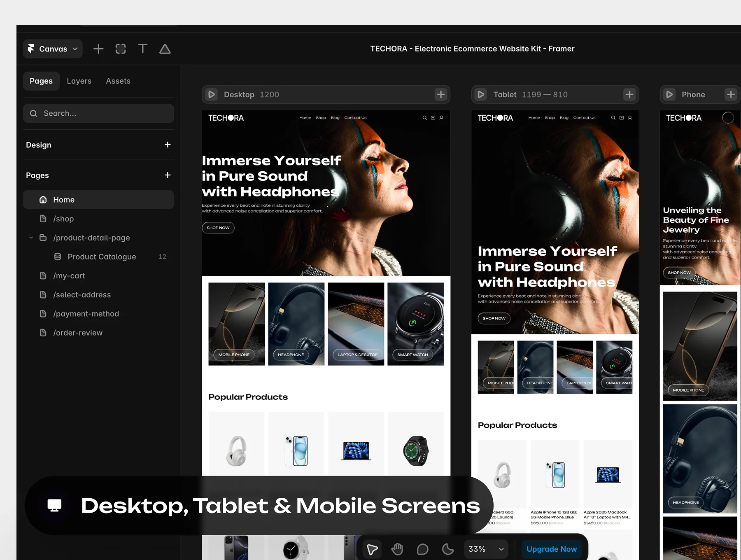The image size is (741, 560).
Task: Click the Phone breakpoint label
Action: click(693, 95)
